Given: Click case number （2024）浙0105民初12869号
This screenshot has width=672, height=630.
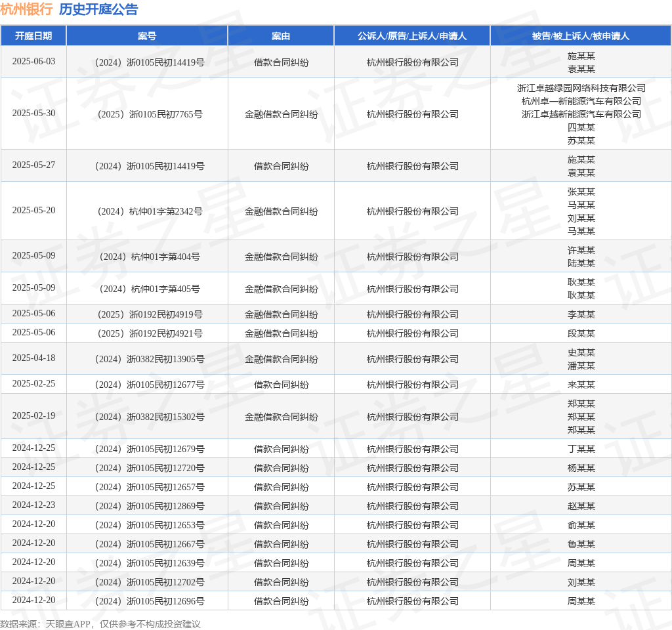Looking at the screenshot, I should coord(148,506).
